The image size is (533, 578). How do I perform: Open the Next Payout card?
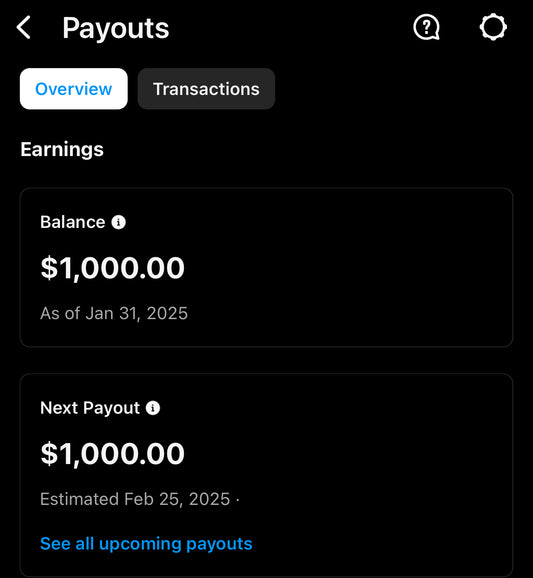pyautogui.click(x=266, y=476)
